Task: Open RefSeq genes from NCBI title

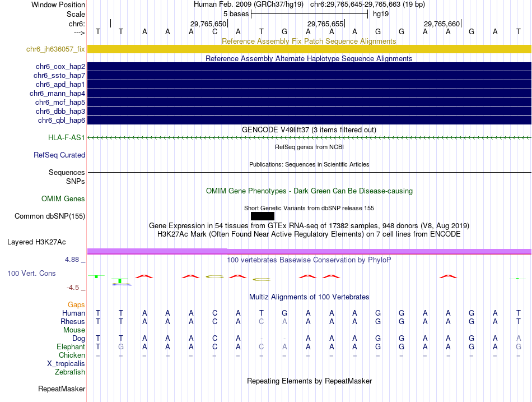Action: point(310,147)
